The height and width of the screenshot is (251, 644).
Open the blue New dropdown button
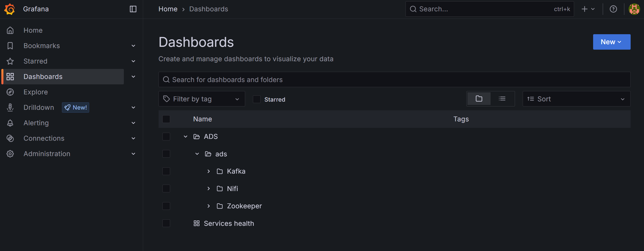(612, 42)
